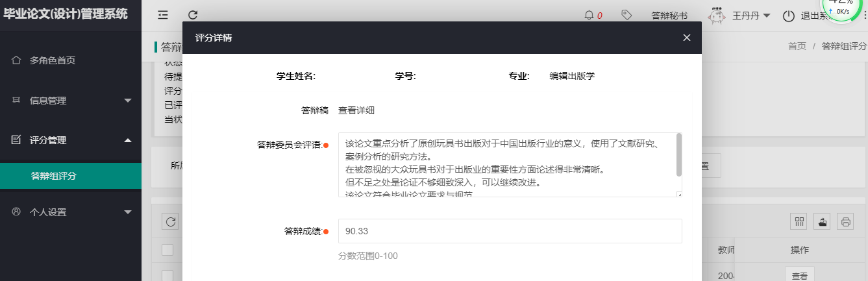Click the power icon to log out
868x281 pixels.
click(x=788, y=16)
